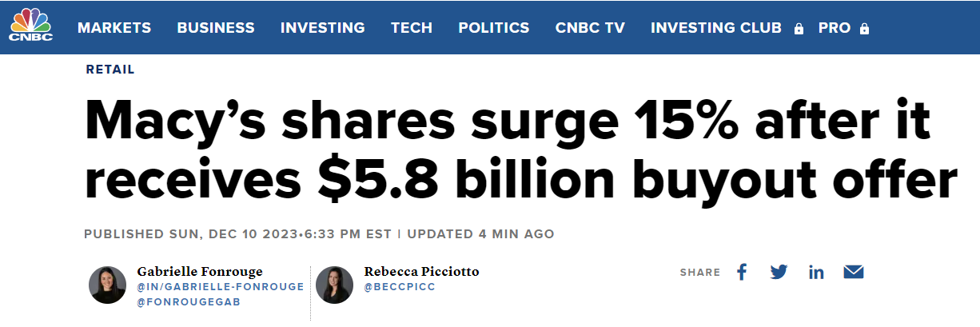Open the Retail category link

(x=110, y=70)
